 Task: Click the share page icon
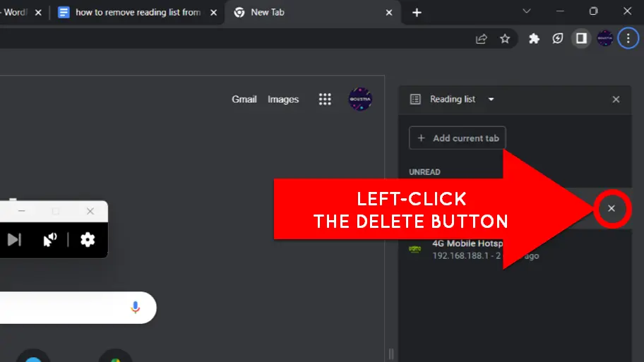(x=482, y=39)
